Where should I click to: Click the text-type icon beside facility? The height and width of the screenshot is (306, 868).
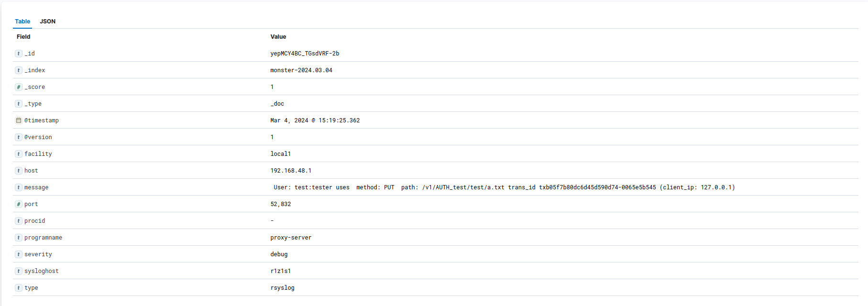click(19, 154)
